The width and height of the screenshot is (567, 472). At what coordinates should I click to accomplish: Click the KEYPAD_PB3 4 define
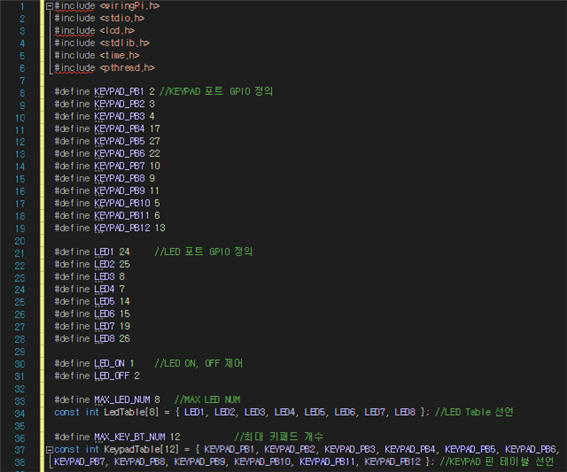click(x=105, y=116)
